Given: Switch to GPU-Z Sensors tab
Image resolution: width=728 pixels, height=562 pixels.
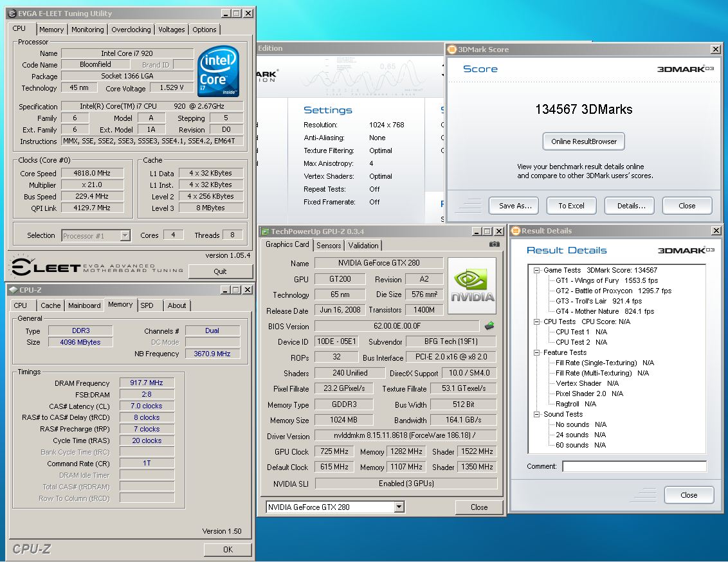Looking at the screenshot, I should pos(329,246).
